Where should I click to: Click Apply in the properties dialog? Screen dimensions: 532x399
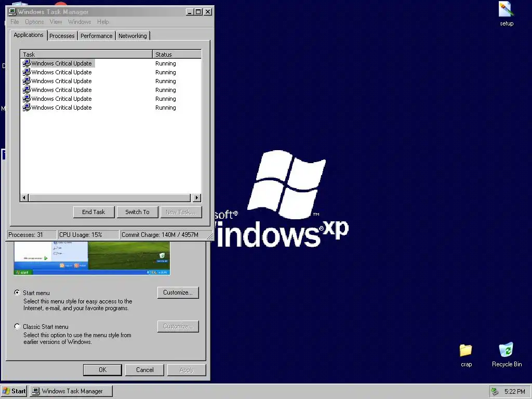[187, 370]
